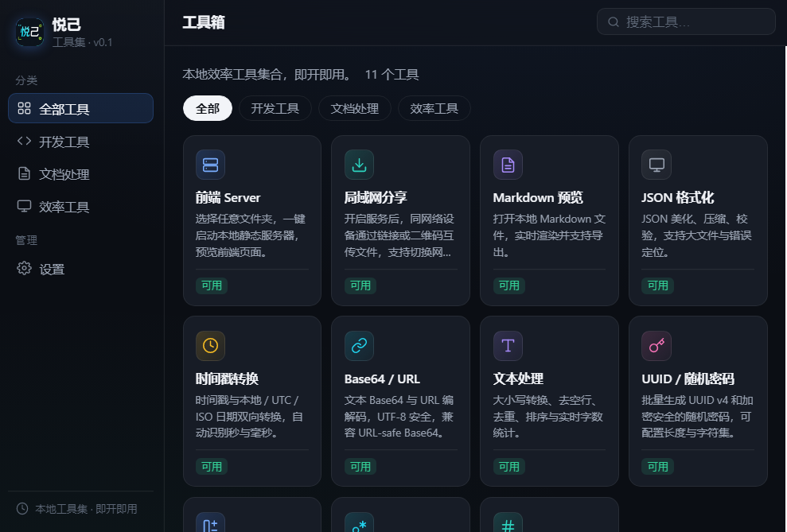Filter by the 开发工具 pill
Screen dimensions: 787x532
tap(275, 108)
